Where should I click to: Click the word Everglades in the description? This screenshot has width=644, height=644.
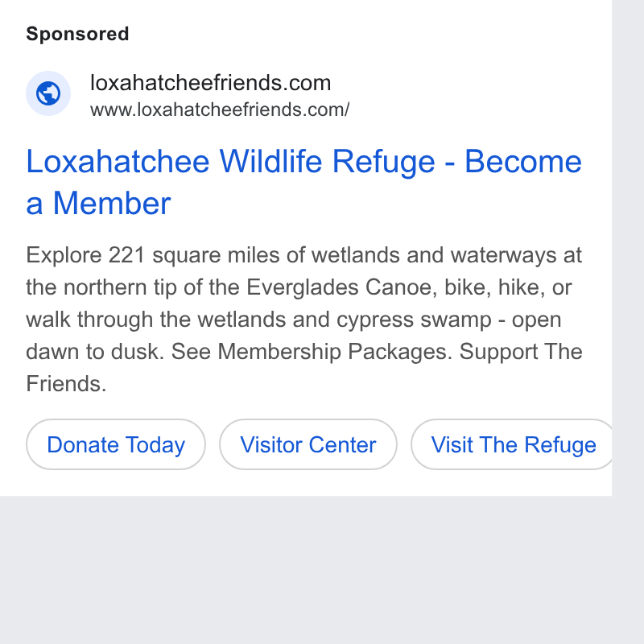(303, 287)
